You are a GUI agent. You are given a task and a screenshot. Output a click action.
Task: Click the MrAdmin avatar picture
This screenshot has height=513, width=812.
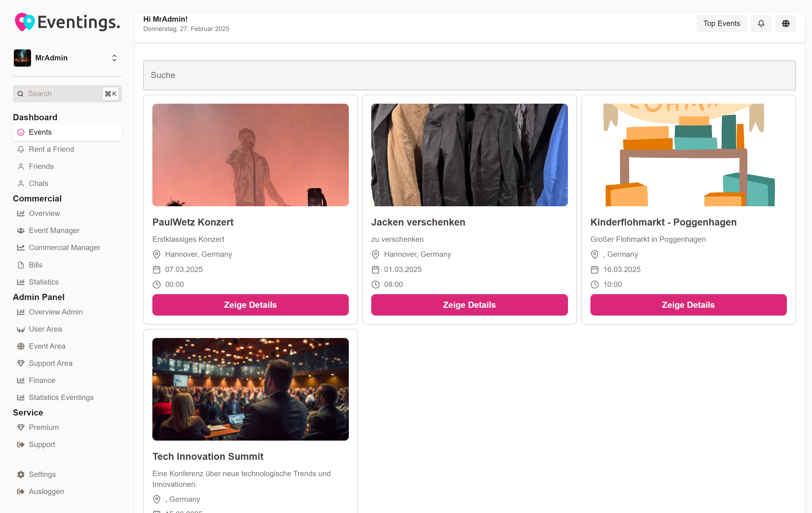[22, 58]
